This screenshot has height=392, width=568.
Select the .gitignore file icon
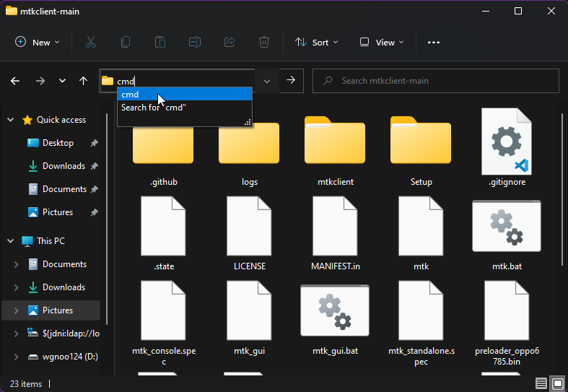click(x=507, y=141)
